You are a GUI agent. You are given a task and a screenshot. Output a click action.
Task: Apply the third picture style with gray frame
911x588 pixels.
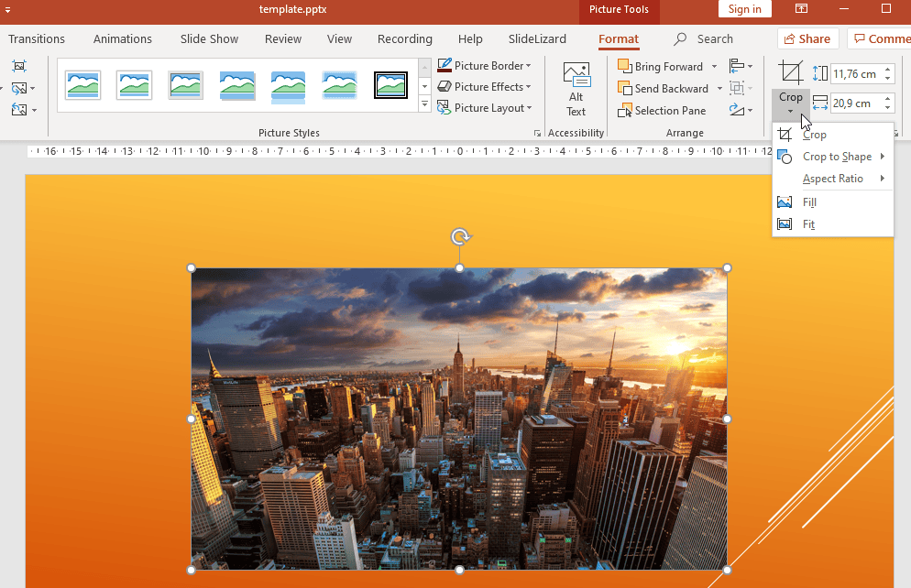[x=185, y=85]
